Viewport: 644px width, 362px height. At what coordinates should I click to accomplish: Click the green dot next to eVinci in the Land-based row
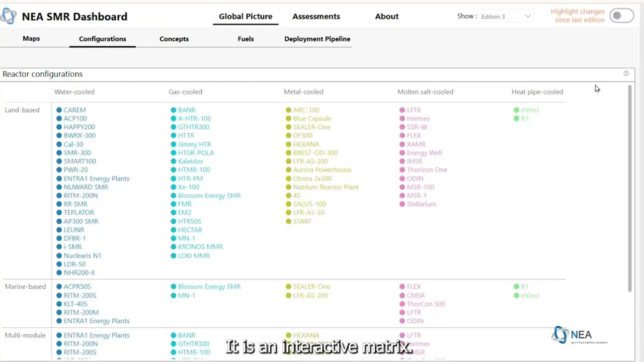pyautogui.click(x=516, y=110)
